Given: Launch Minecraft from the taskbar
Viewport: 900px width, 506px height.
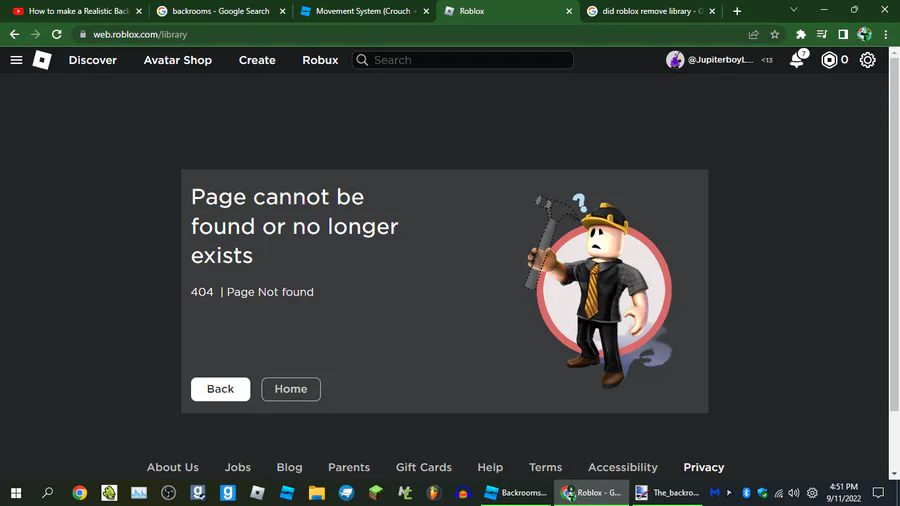Looking at the screenshot, I should pyautogui.click(x=376, y=492).
